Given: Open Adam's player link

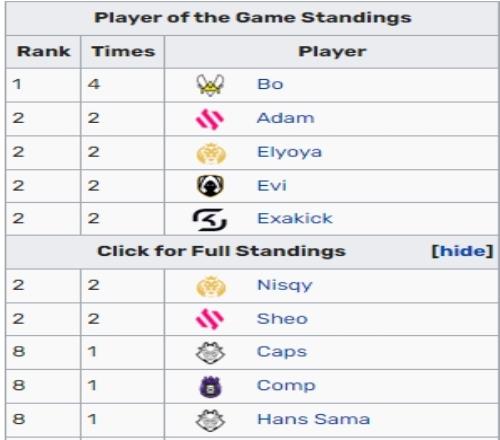Looking at the screenshot, I should coord(286,118).
